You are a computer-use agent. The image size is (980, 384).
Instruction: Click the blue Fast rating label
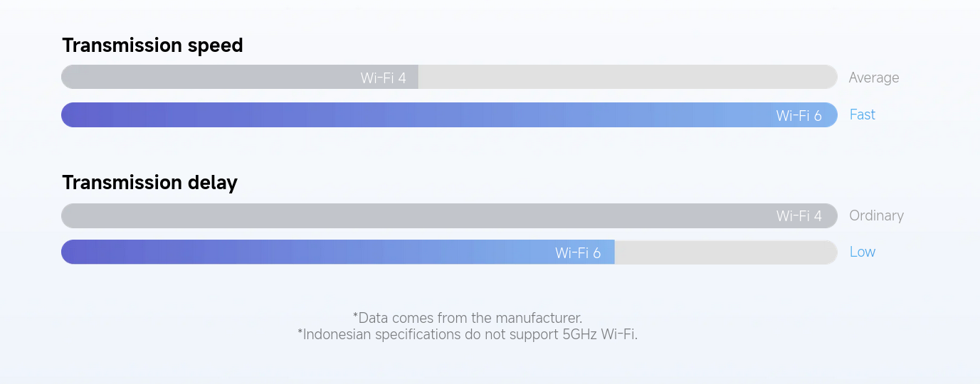click(x=862, y=114)
